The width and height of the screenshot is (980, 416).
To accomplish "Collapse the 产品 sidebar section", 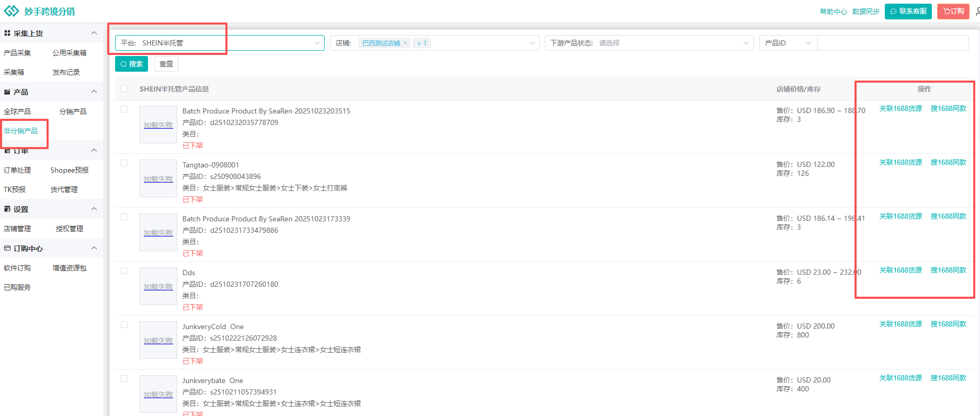I will 94,92.
